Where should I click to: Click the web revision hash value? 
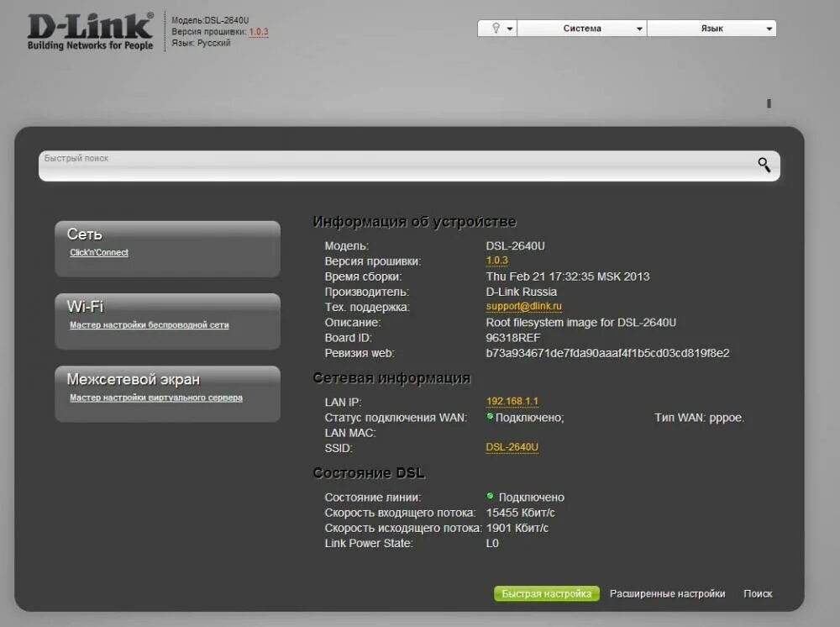coord(607,353)
